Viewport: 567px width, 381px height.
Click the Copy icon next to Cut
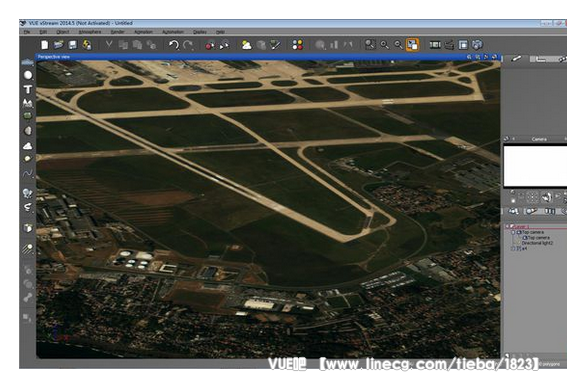[123, 45]
